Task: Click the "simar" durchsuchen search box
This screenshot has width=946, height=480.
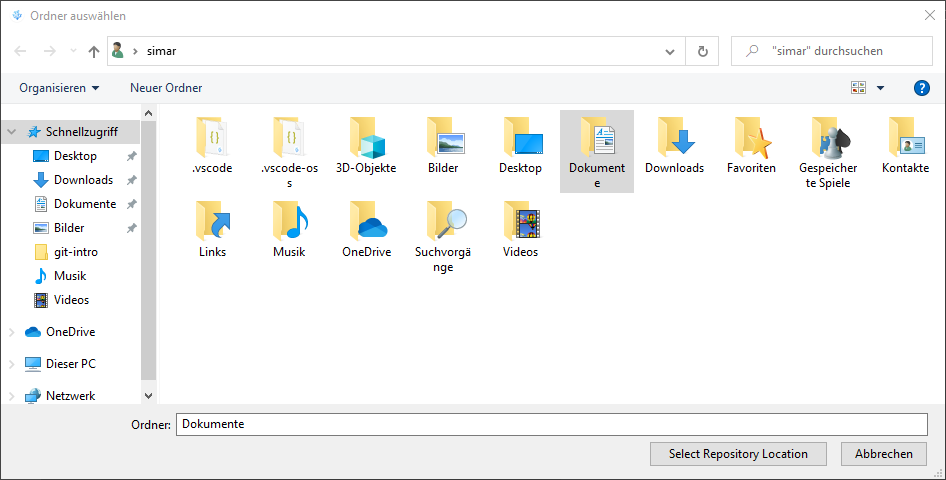Action: click(x=831, y=51)
